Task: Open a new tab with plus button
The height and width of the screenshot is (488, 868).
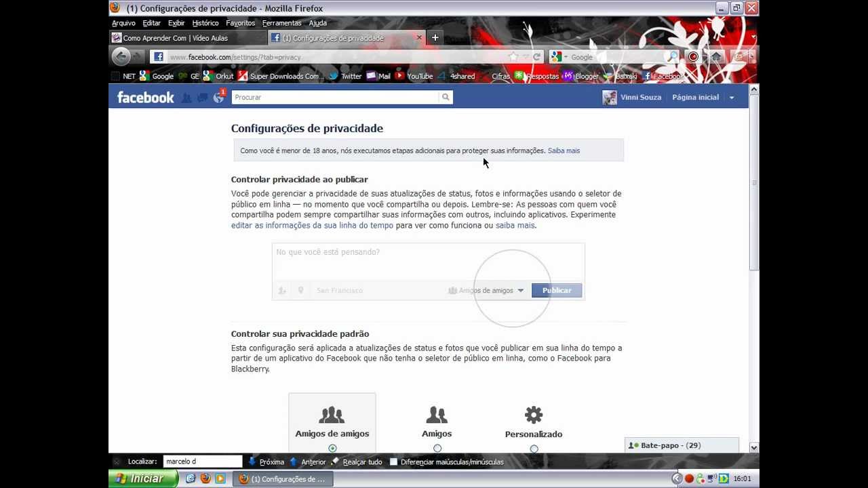Action: click(x=435, y=38)
